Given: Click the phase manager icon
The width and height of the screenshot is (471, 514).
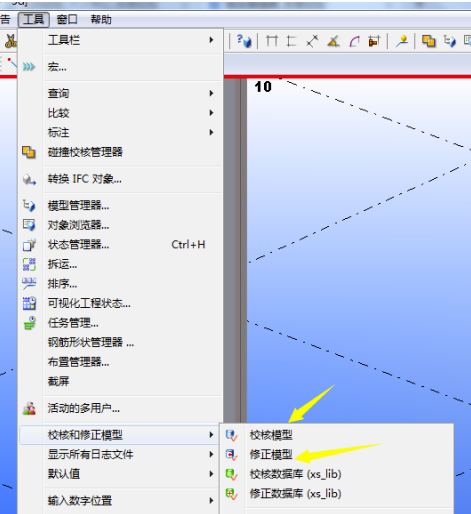Looking at the screenshot, I should click(29, 245).
